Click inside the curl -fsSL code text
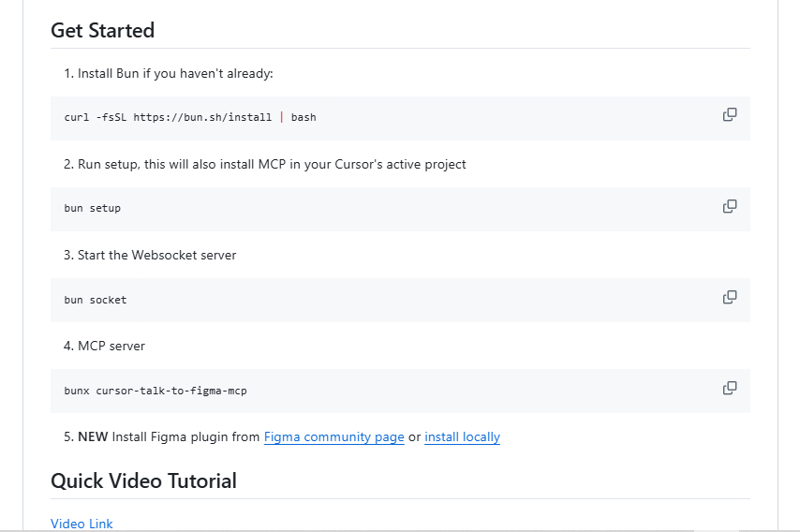The image size is (800, 532). 190,117
